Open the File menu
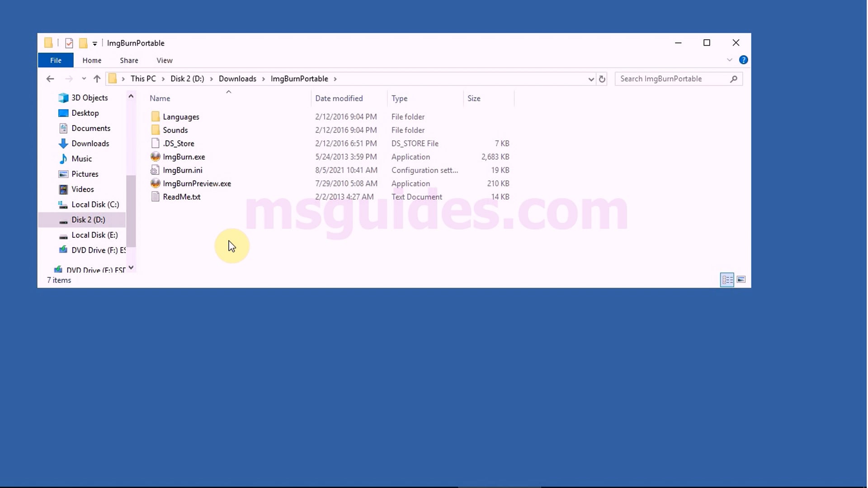This screenshot has height=488, width=868. pos(56,60)
